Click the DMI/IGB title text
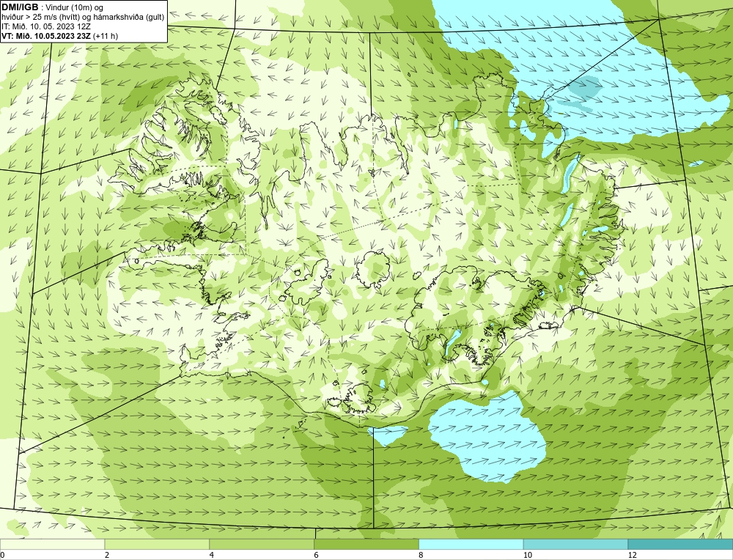Screen dimensions: 733x560 (x=20, y=7)
